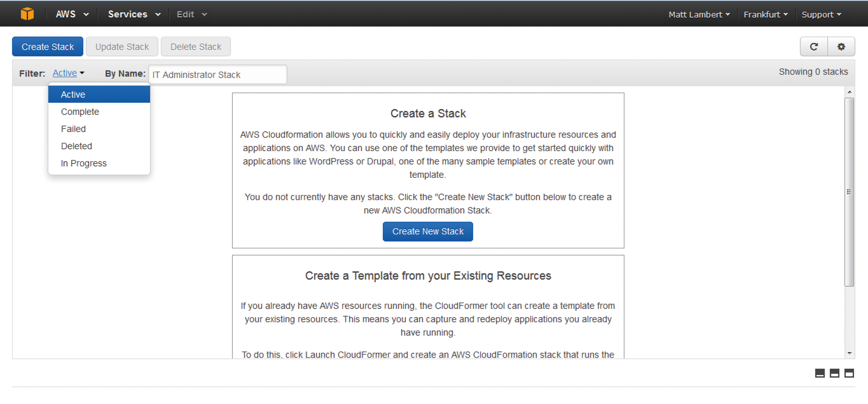Open the AWS dropdown menu
Viewport: 868px width, 404px height.
[72, 14]
